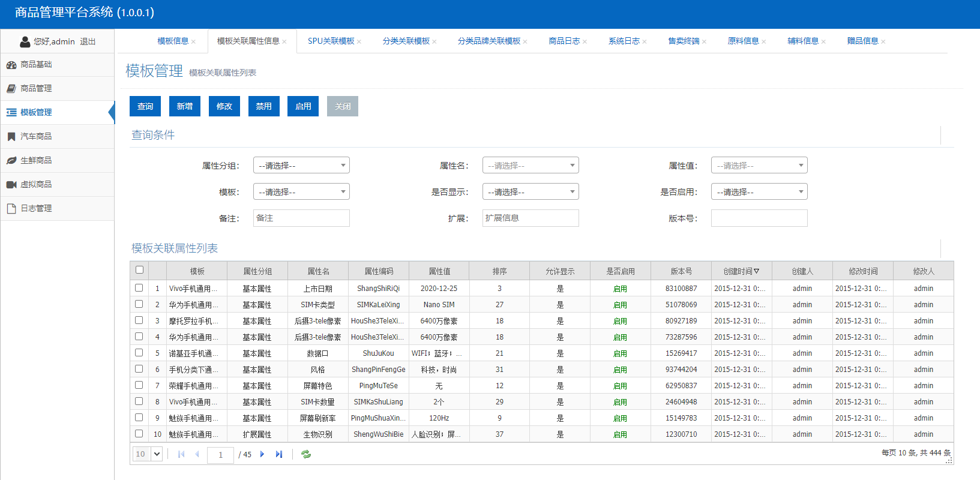Viewport: 980px width, 480px height.
Task: Open the 是否启用 dropdown filter
Action: coord(759,192)
